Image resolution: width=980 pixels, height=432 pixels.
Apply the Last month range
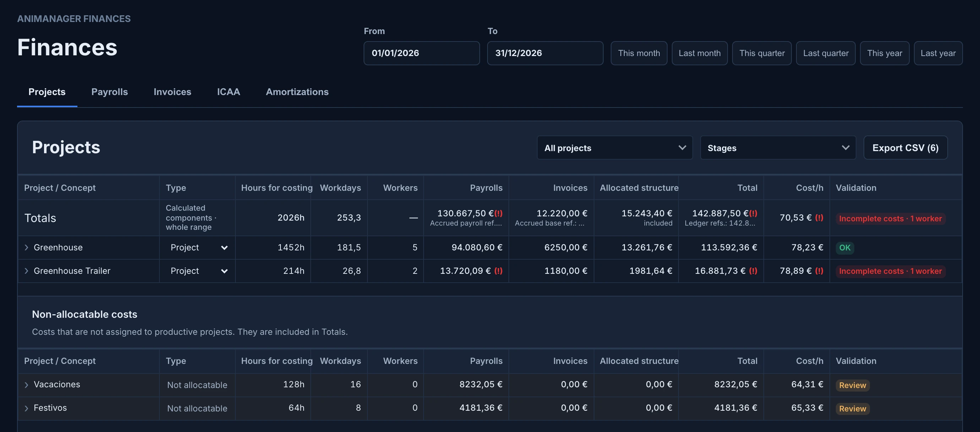click(x=699, y=53)
